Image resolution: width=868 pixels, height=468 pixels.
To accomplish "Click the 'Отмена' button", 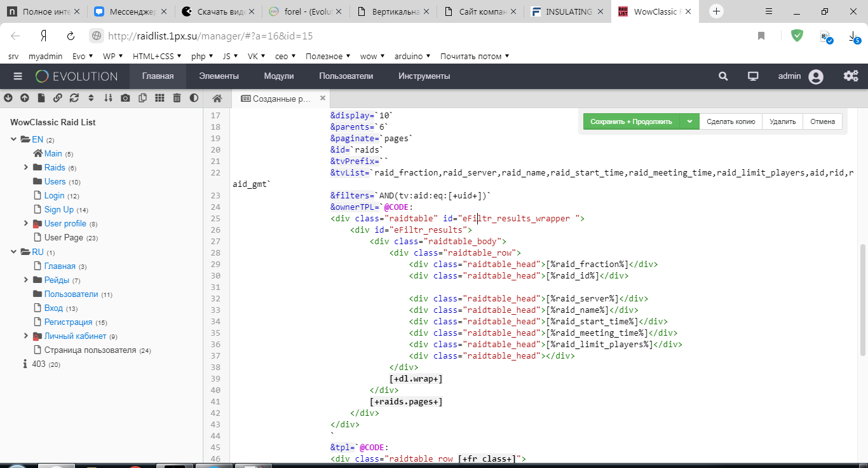I will click(x=822, y=121).
